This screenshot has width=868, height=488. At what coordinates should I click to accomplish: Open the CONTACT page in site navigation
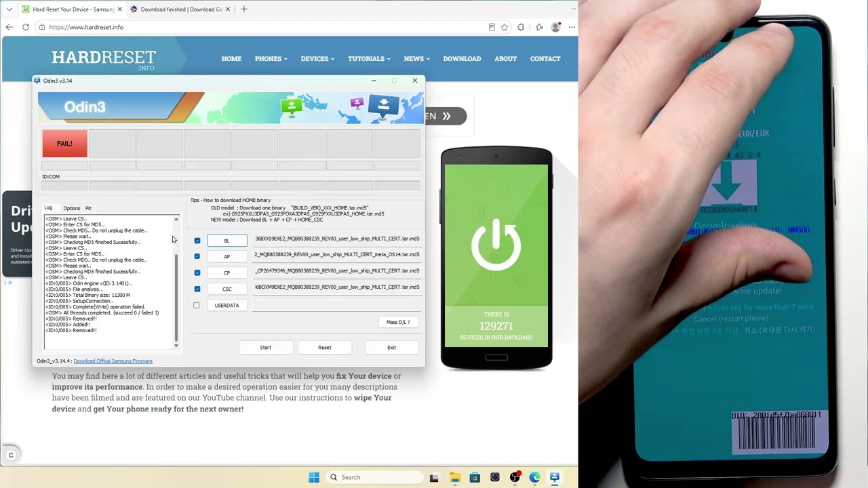click(x=545, y=59)
